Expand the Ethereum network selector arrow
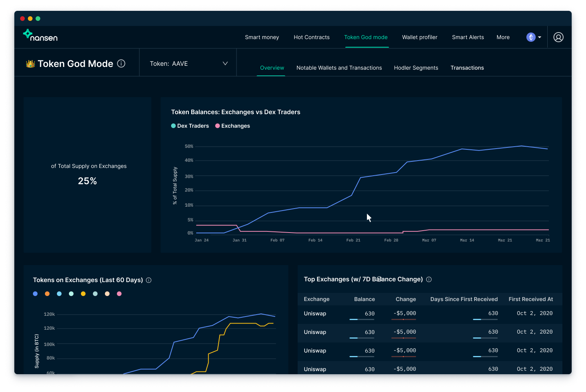This screenshot has width=586, height=392. [540, 37]
